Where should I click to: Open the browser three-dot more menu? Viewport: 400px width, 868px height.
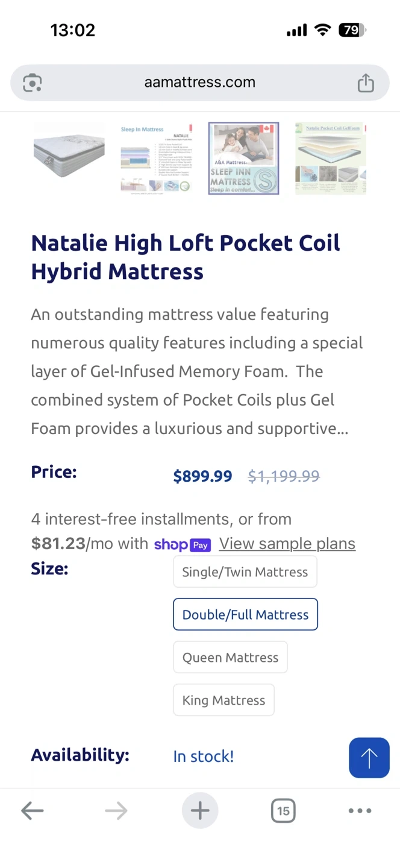pyautogui.click(x=360, y=811)
